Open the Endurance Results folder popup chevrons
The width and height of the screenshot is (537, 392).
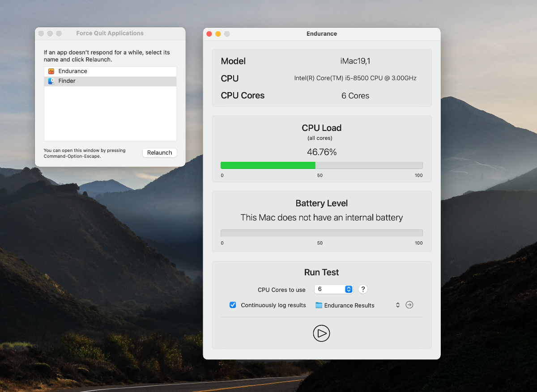397,305
